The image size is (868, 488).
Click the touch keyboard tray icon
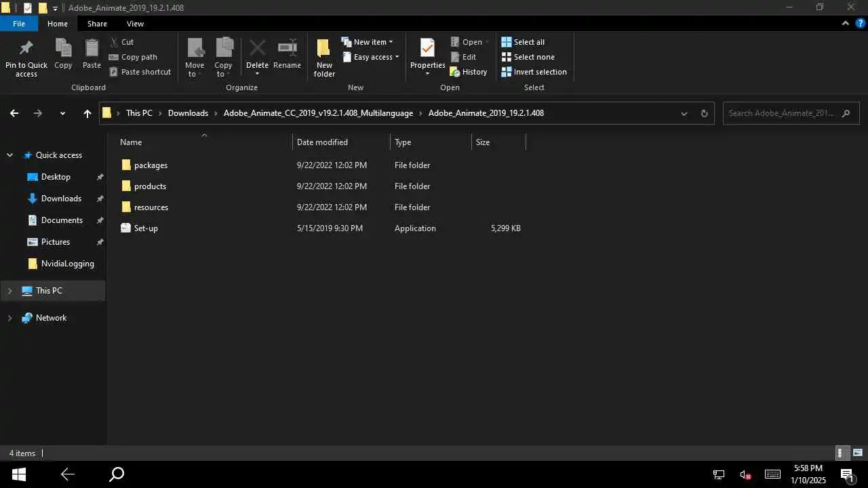point(772,474)
